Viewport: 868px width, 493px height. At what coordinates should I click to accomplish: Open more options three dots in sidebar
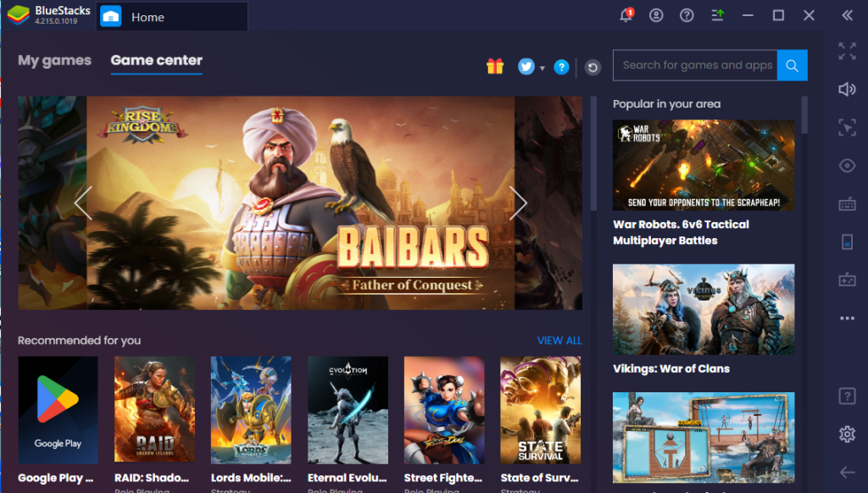847,319
